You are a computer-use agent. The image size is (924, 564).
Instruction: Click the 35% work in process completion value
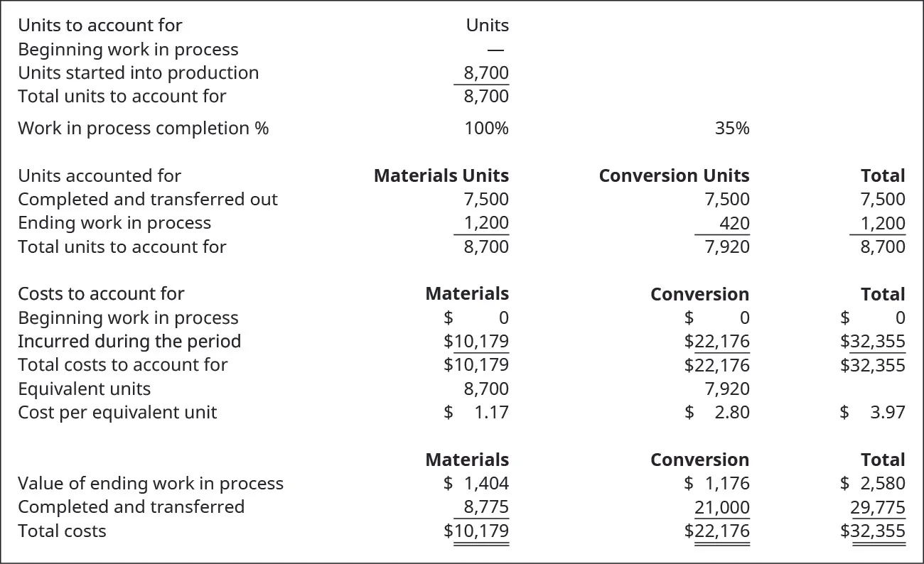point(732,129)
